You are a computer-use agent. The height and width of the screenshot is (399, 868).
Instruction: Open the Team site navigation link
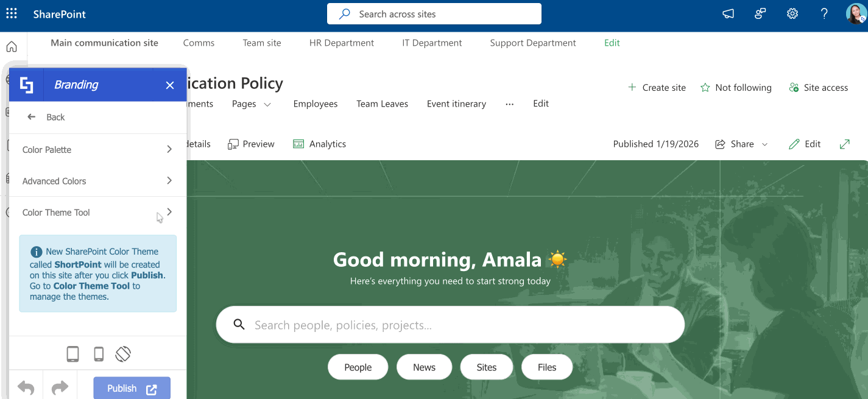click(x=262, y=43)
